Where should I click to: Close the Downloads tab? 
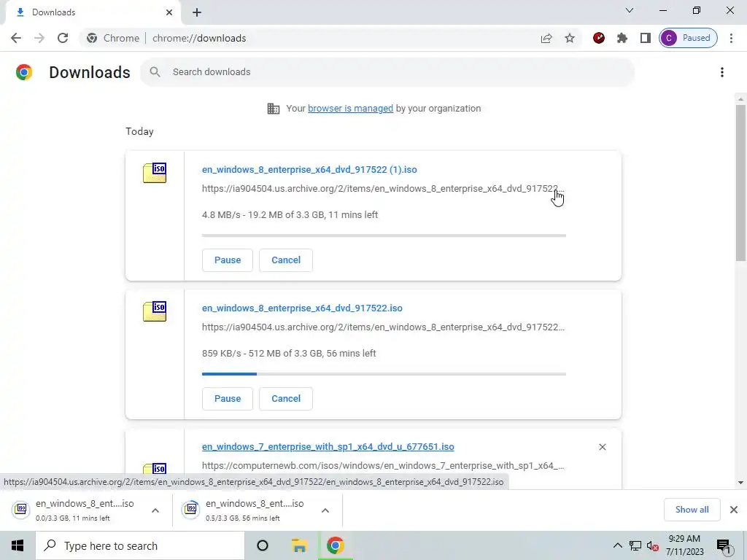169,12
